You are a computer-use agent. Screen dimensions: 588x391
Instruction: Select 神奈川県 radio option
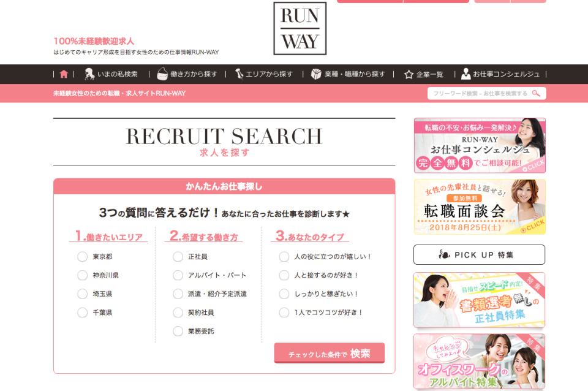pos(83,275)
